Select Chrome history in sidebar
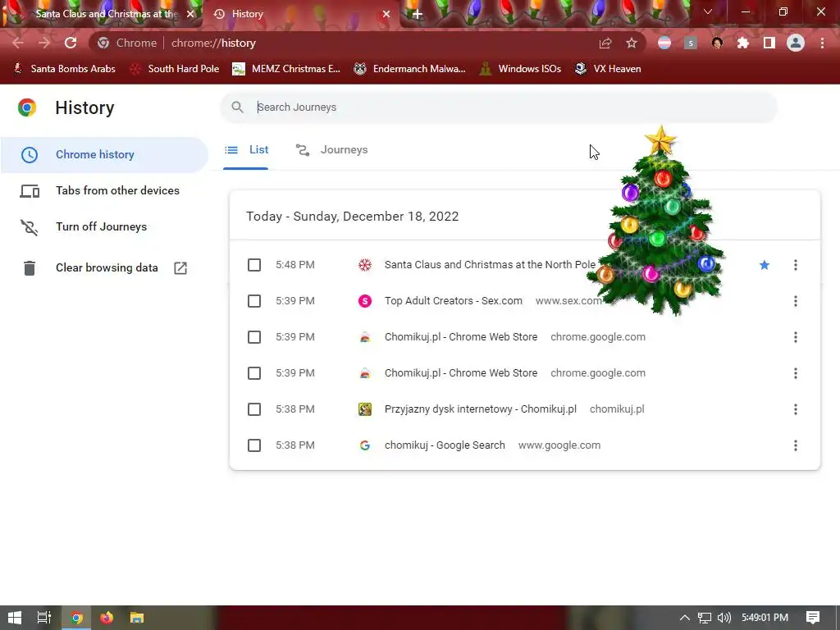This screenshot has width=840, height=630. [104, 154]
